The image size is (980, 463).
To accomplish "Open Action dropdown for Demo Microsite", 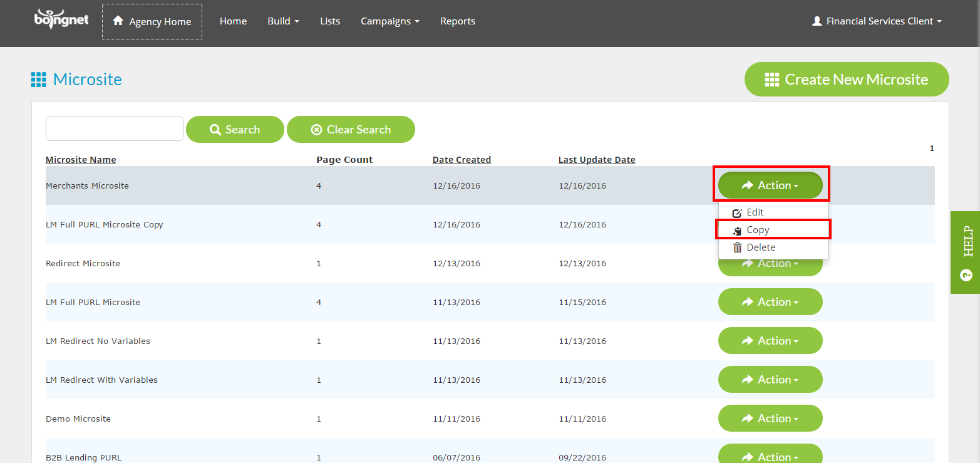I will tap(770, 419).
